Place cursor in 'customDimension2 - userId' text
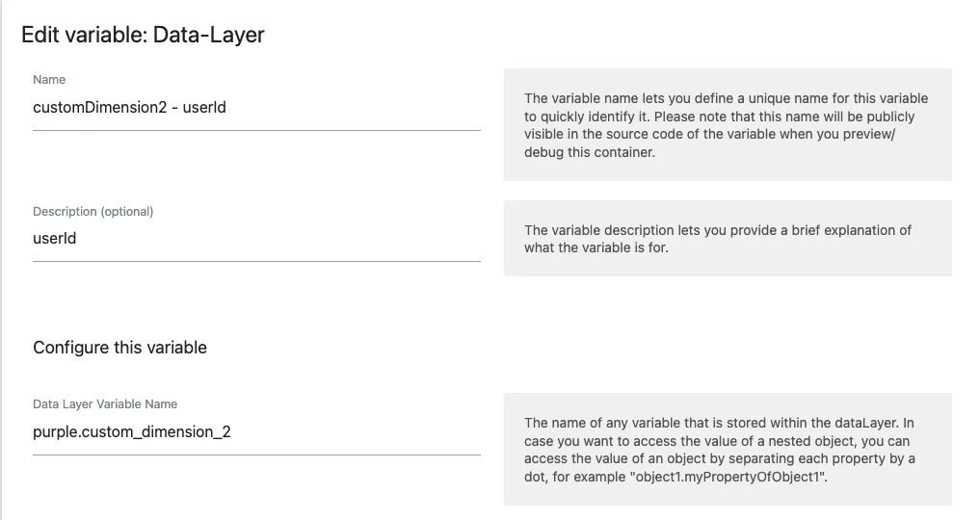Viewport: 980px width, 520px height. [129, 108]
